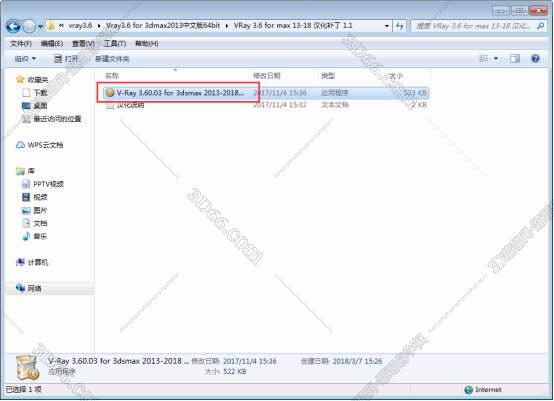Click the 修改日期 2017/11/4 15:36 details text
Screen dimensions: 554x401
234,361
